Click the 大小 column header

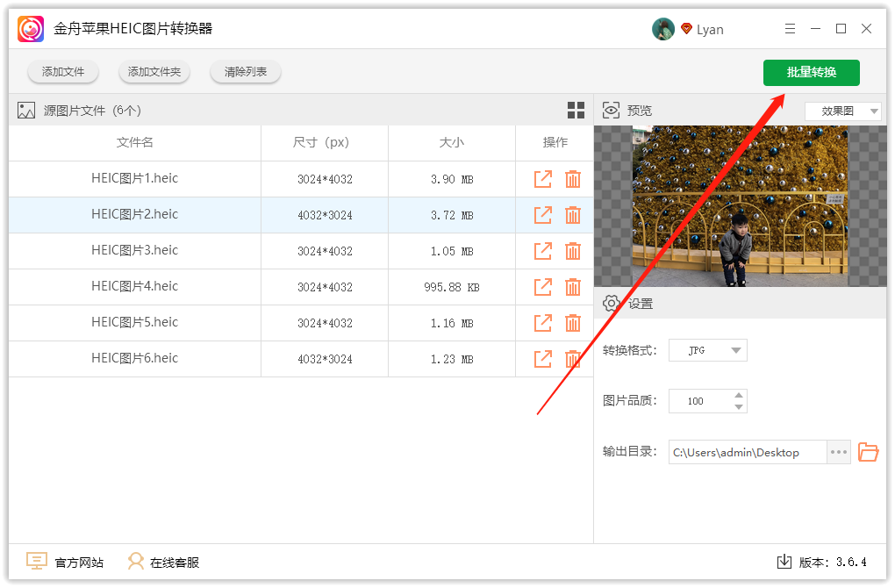(452, 143)
